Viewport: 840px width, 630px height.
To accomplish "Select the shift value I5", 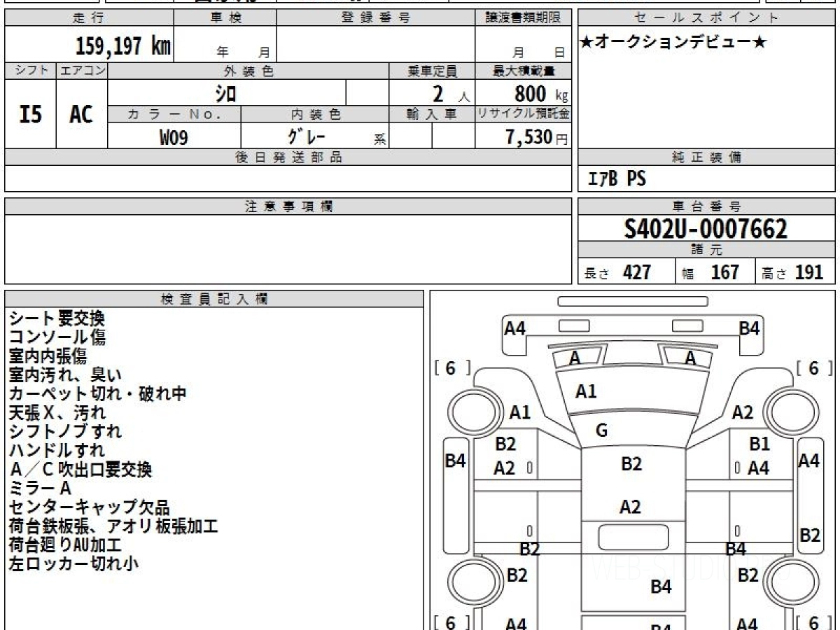I will [x=30, y=114].
